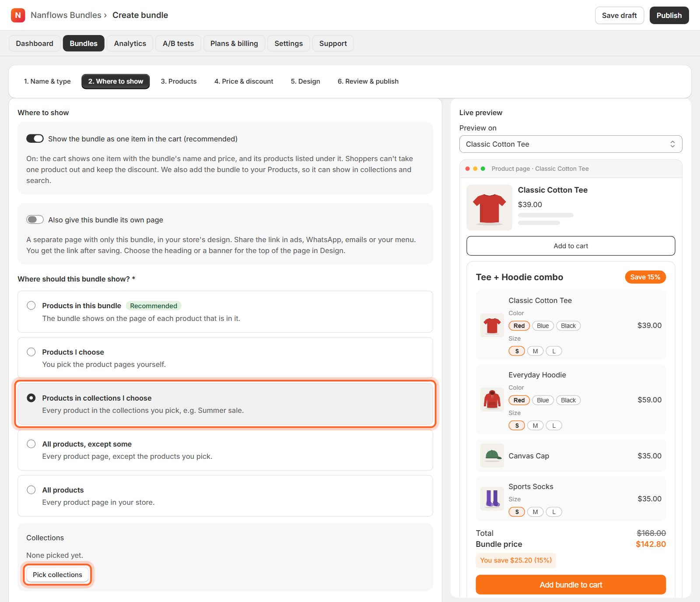
Task: Switch to the Analytics tab
Action: (130, 43)
